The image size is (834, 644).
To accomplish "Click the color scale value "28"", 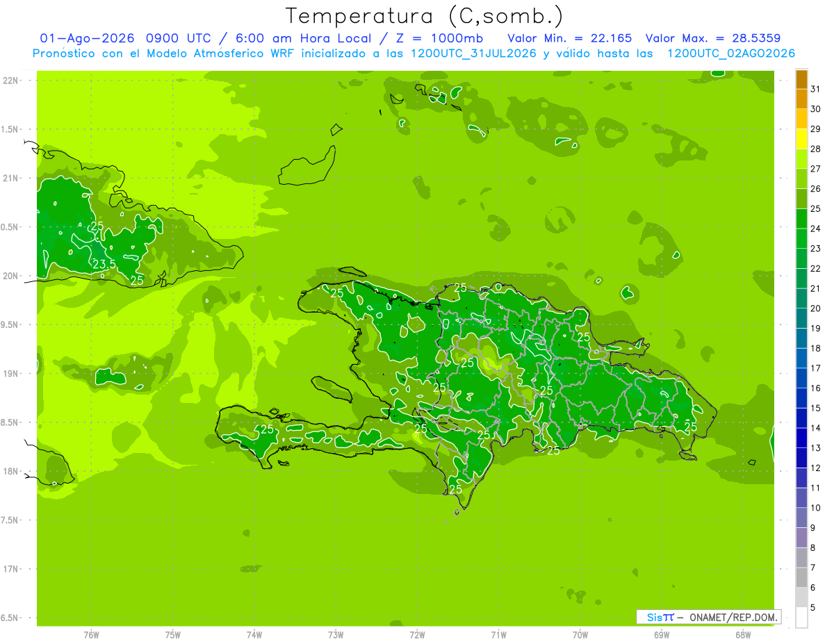I will (816, 149).
